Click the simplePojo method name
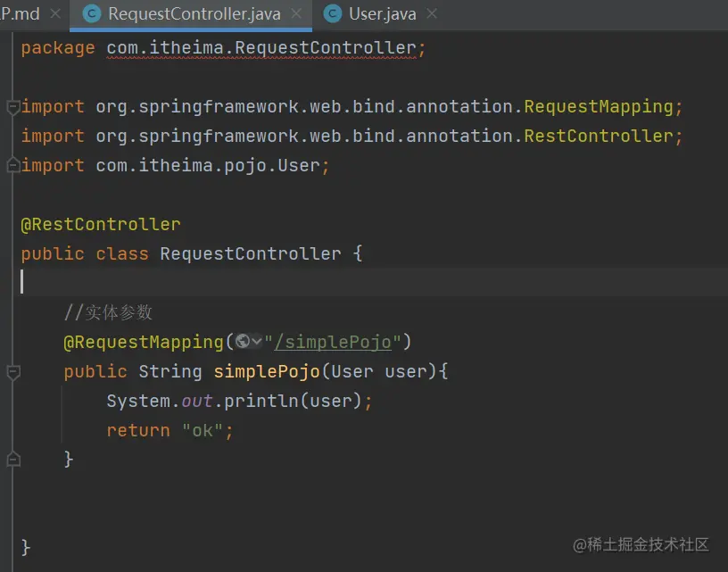The height and width of the screenshot is (572, 728). (x=267, y=372)
